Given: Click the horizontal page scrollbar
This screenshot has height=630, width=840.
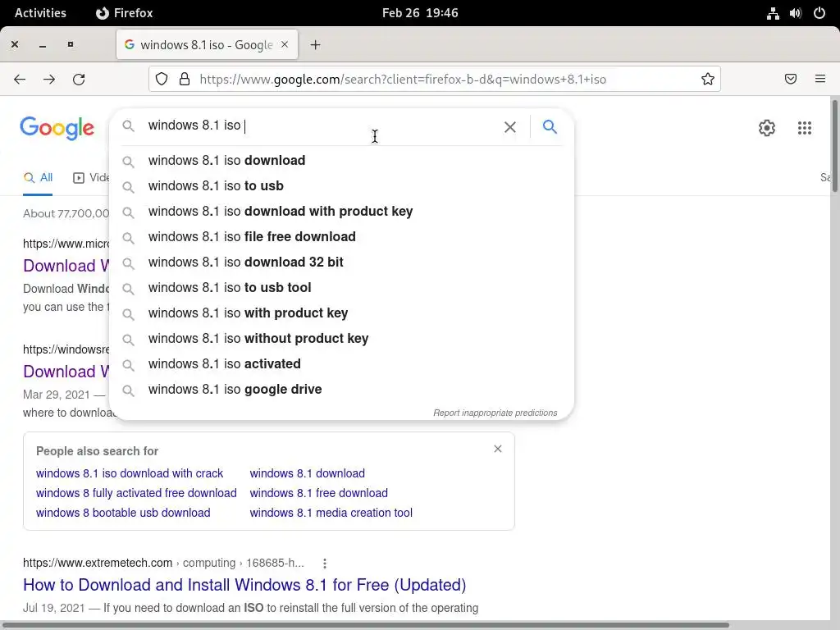Looking at the screenshot, I should 366,625.
